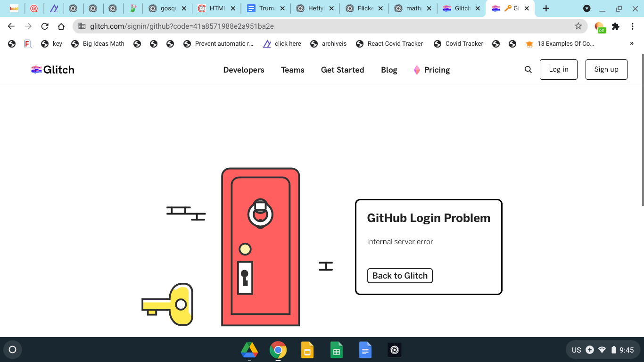Viewport: 644px width, 362px height.
Task: Open the 'Prevent automatic r...' bookmark
Action: pyautogui.click(x=218, y=44)
